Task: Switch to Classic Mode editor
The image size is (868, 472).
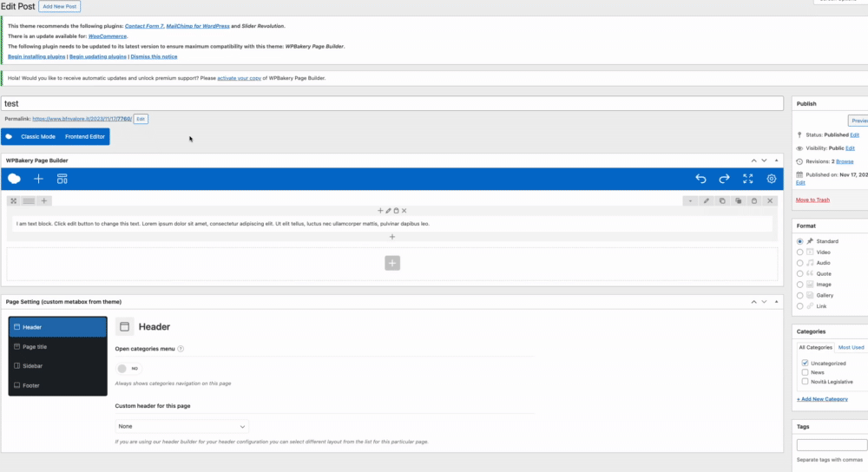Action: pyautogui.click(x=38, y=137)
